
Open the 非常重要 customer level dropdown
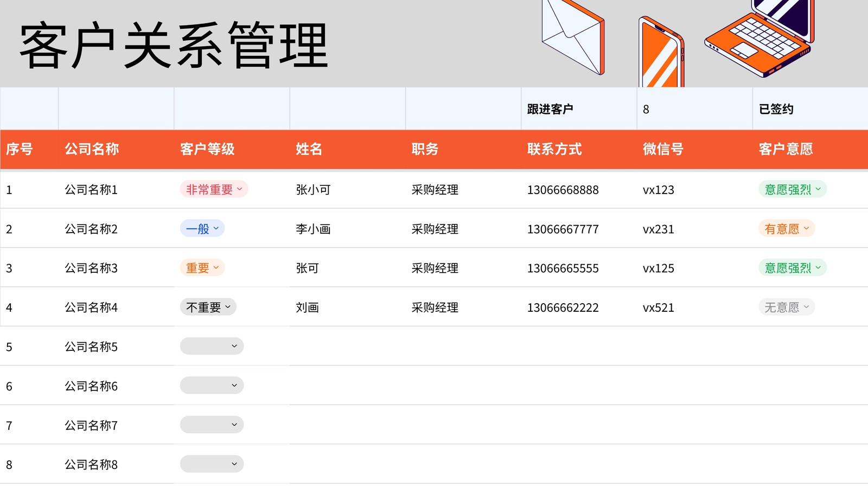214,189
